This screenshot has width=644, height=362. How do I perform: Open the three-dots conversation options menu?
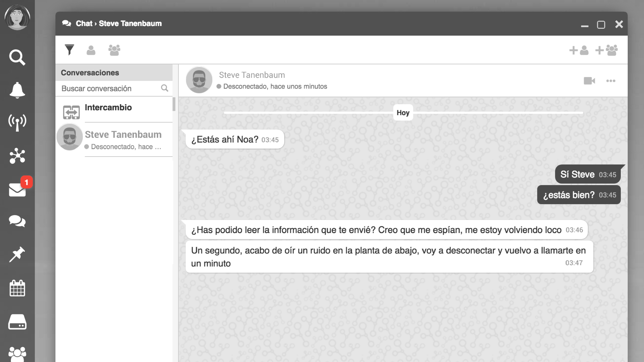(611, 81)
